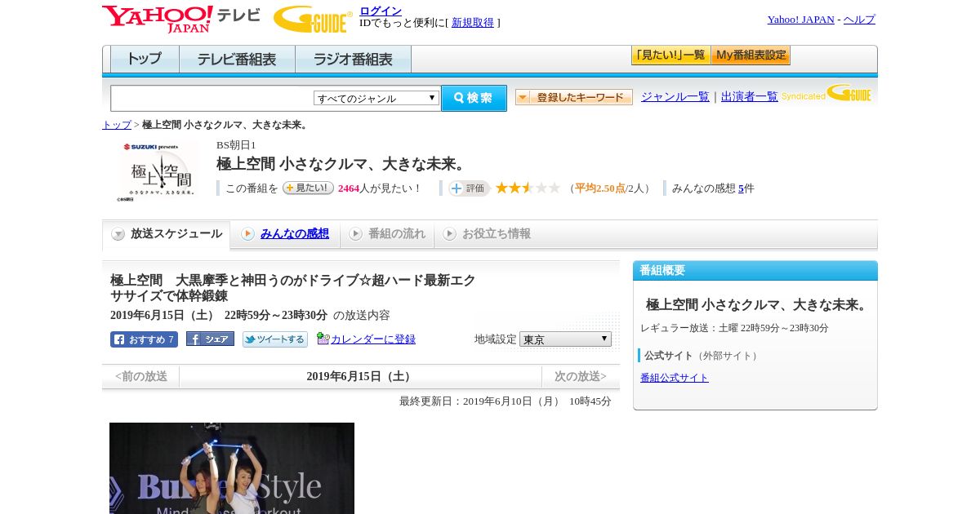980x514 pixels.
Task: Open the カレンダーに登録 link
Action: click(373, 339)
